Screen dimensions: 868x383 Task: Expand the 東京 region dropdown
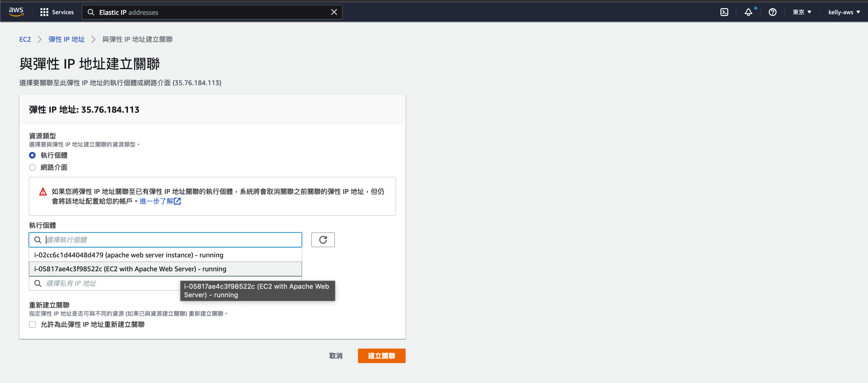(802, 12)
